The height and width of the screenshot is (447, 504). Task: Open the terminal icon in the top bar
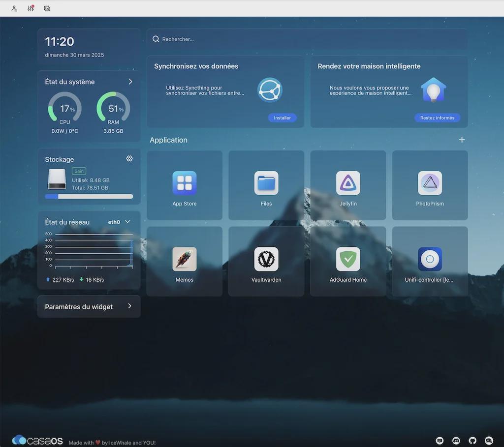click(x=47, y=8)
